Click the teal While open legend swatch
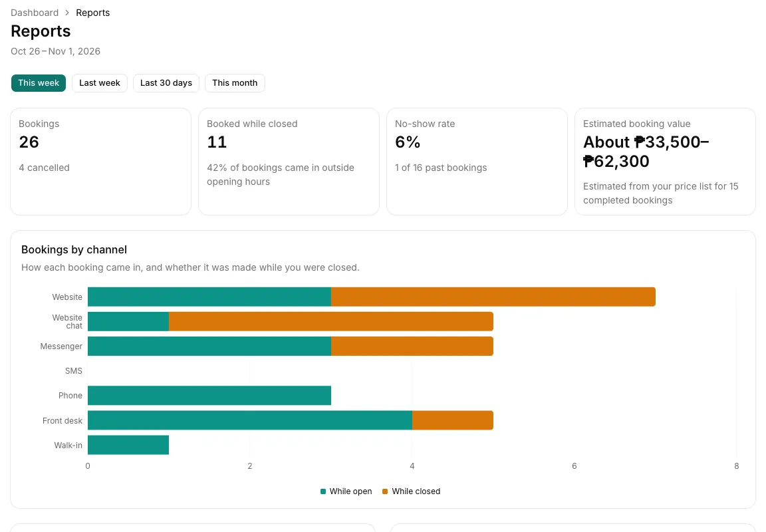 tap(323, 491)
